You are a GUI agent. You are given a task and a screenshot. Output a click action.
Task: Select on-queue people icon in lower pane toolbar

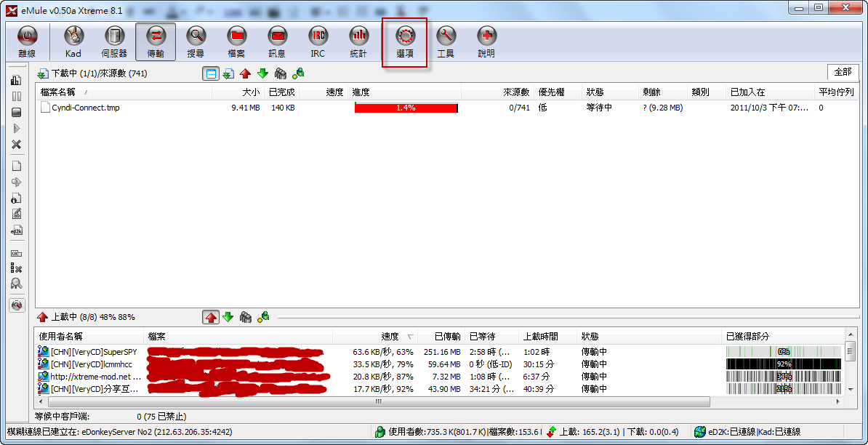click(246, 317)
